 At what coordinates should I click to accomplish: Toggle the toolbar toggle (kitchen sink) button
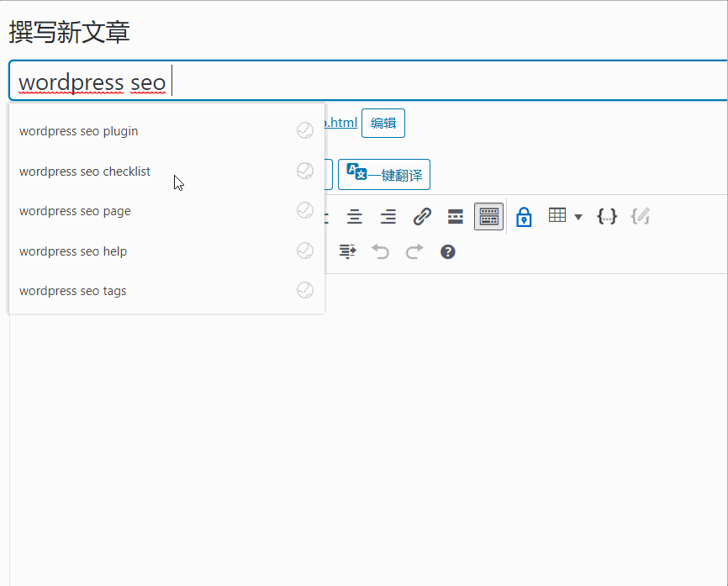pyautogui.click(x=488, y=217)
